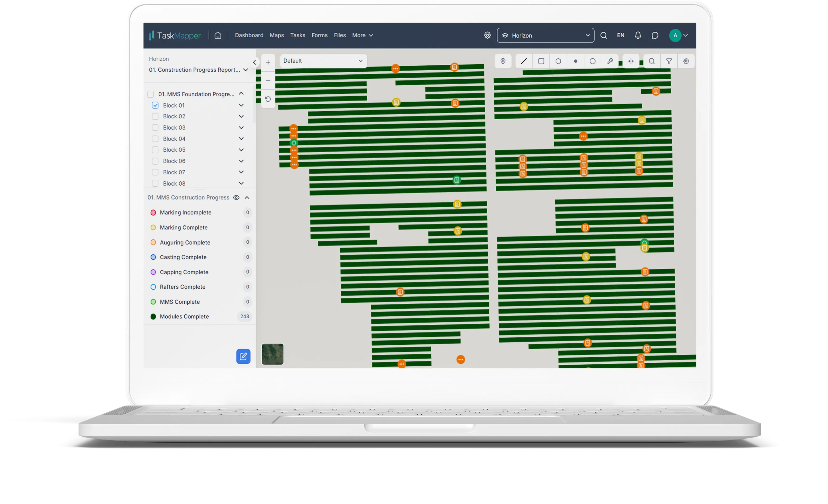Uncheck the Block 01 checkbox

pos(155,105)
